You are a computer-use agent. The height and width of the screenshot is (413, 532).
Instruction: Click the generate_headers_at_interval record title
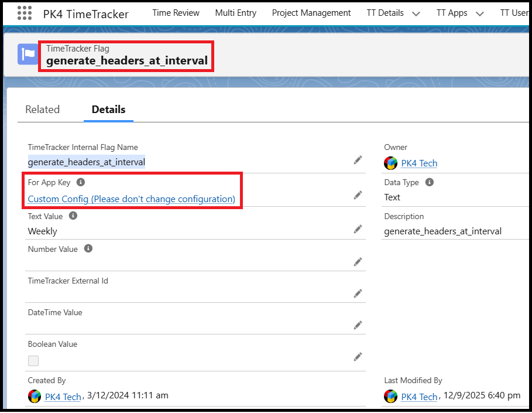(127, 61)
